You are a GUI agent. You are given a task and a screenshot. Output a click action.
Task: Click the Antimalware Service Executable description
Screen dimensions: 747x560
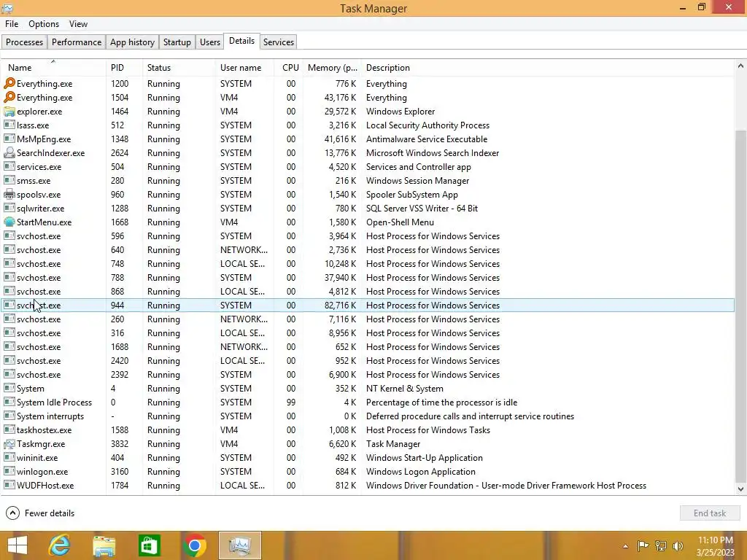tap(427, 139)
